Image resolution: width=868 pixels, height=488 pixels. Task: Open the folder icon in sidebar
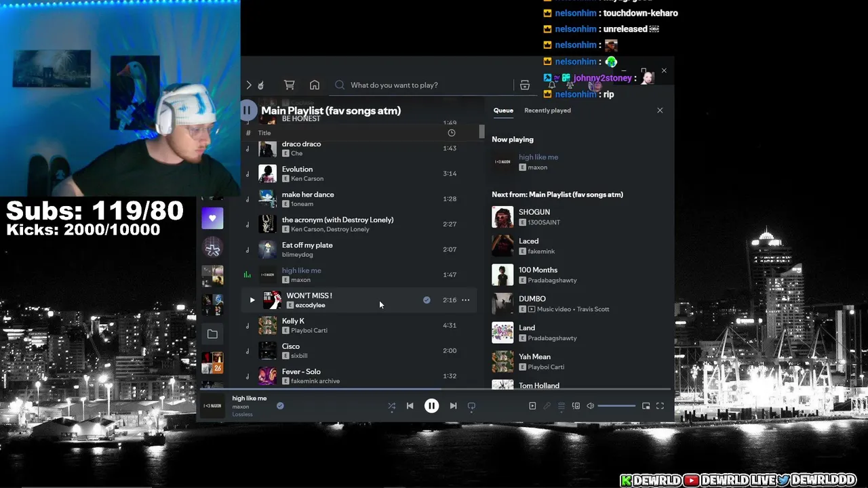coord(212,334)
